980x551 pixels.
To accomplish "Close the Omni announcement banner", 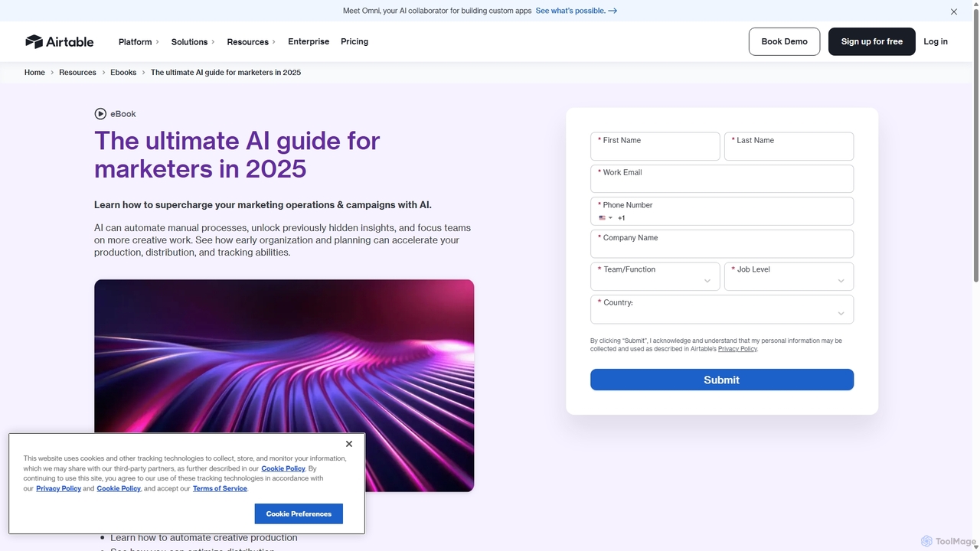I will point(954,11).
